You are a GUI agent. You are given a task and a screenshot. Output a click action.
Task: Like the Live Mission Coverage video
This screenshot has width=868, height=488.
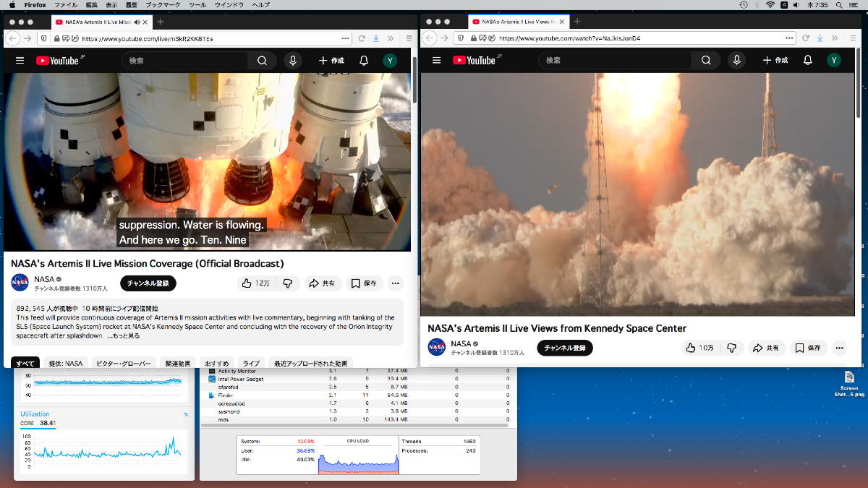(255, 283)
